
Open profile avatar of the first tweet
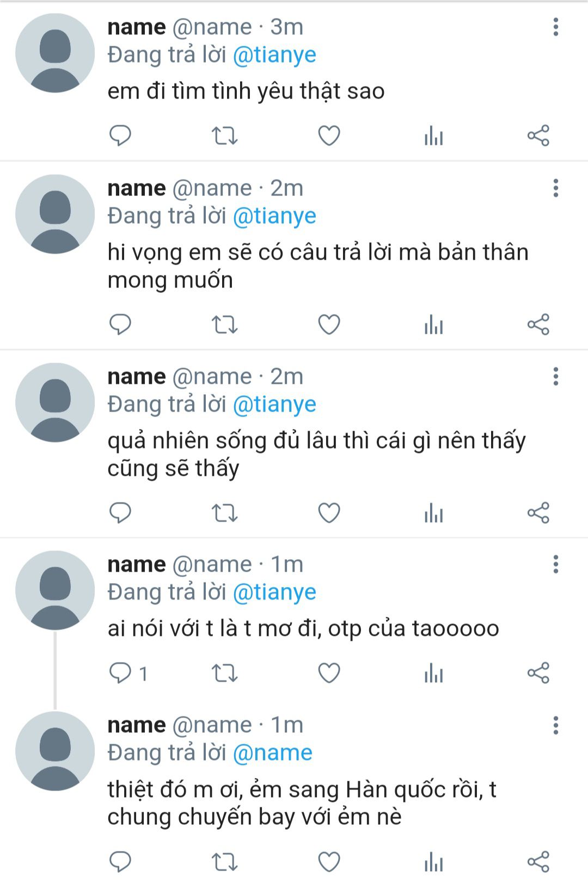pos(55,53)
